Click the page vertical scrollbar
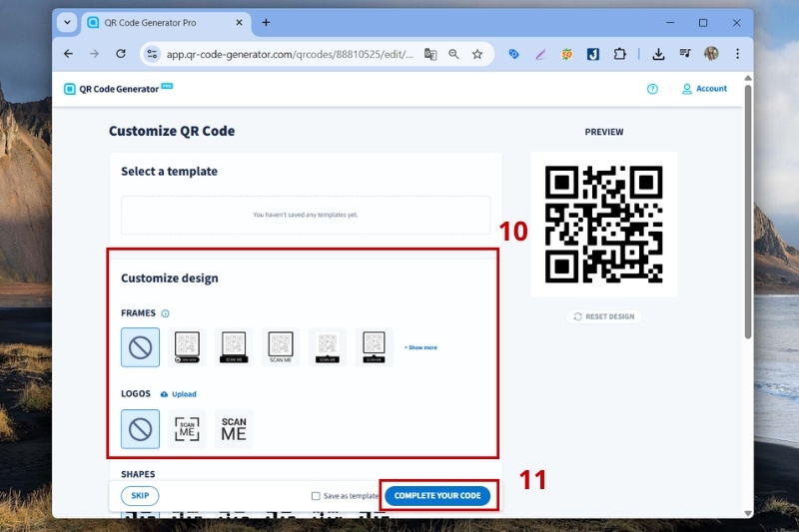Image resolution: width=799 pixels, height=532 pixels. tap(748, 212)
